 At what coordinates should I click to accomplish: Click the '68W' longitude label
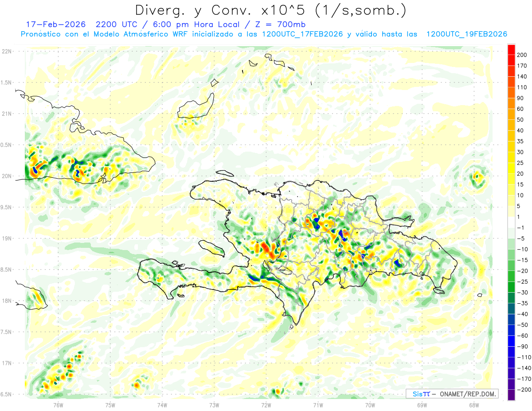click(x=474, y=405)
